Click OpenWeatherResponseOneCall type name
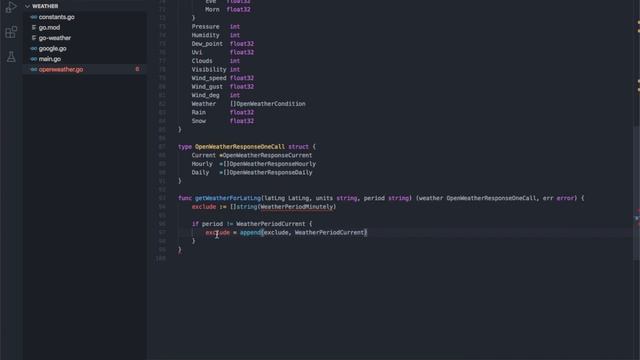640x360 pixels. (x=240, y=147)
